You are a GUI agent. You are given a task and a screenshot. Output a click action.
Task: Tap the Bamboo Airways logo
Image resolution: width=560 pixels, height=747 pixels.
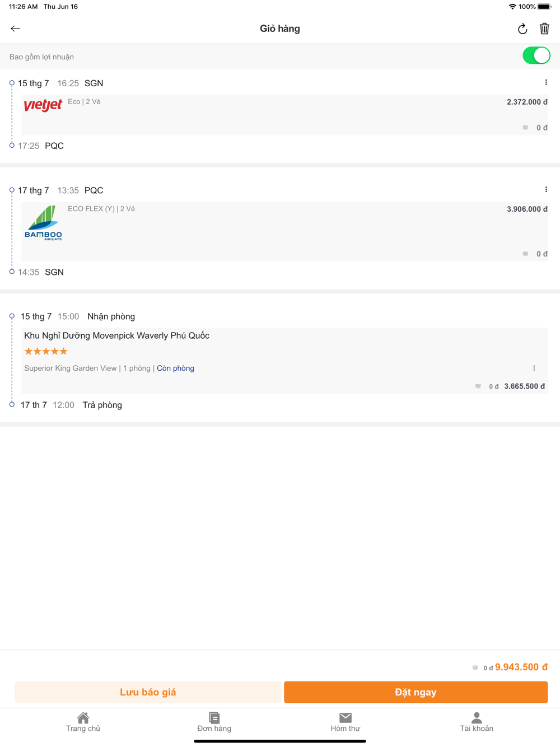43,223
